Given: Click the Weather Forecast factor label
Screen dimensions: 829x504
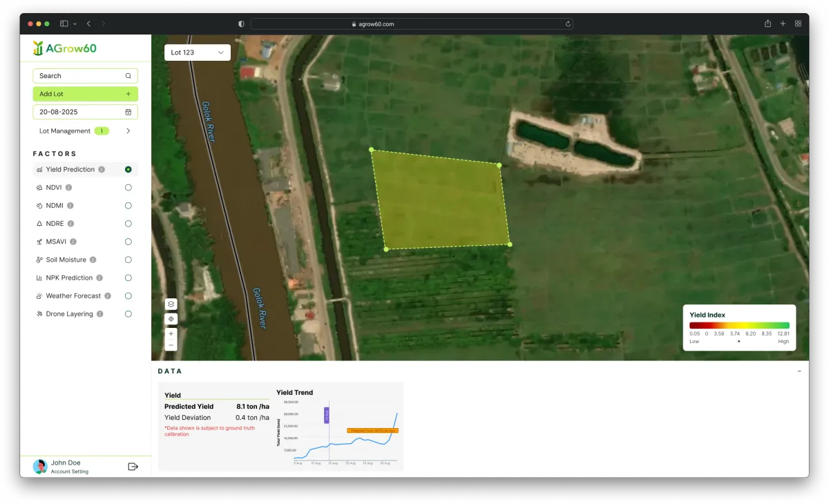Looking at the screenshot, I should (x=73, y=295).
